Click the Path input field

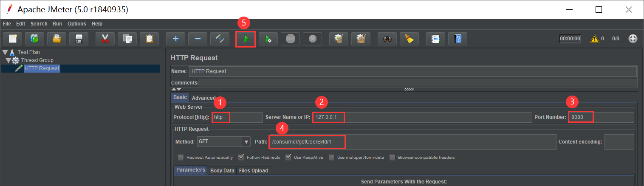[412, 141]
